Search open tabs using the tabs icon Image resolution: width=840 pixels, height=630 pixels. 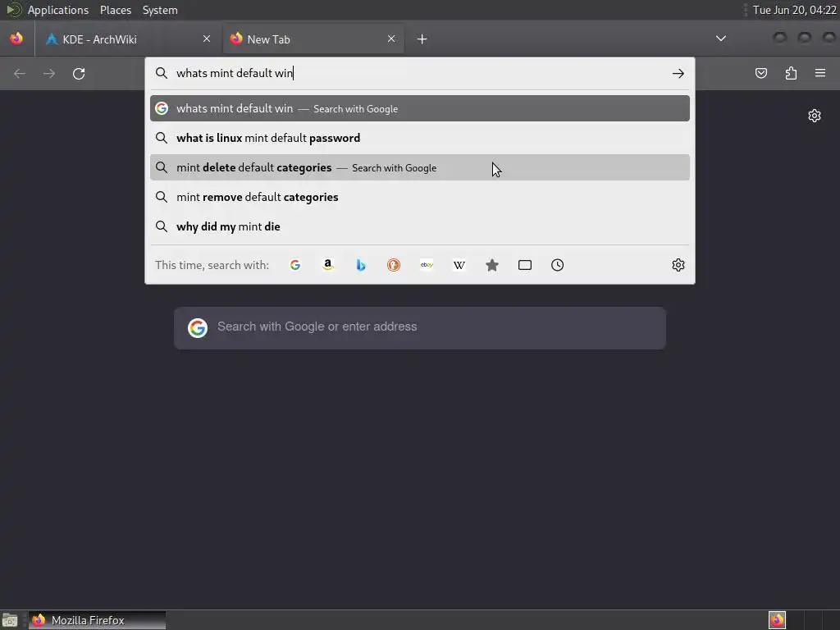tap(525, 265)
